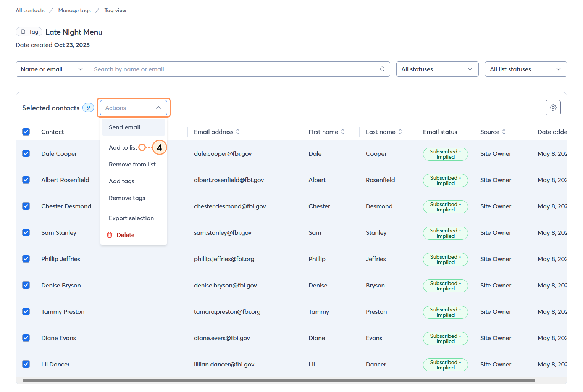Sort contacts by Last name
Viewport: 583px width, 392px height.
tap(400, 132)
